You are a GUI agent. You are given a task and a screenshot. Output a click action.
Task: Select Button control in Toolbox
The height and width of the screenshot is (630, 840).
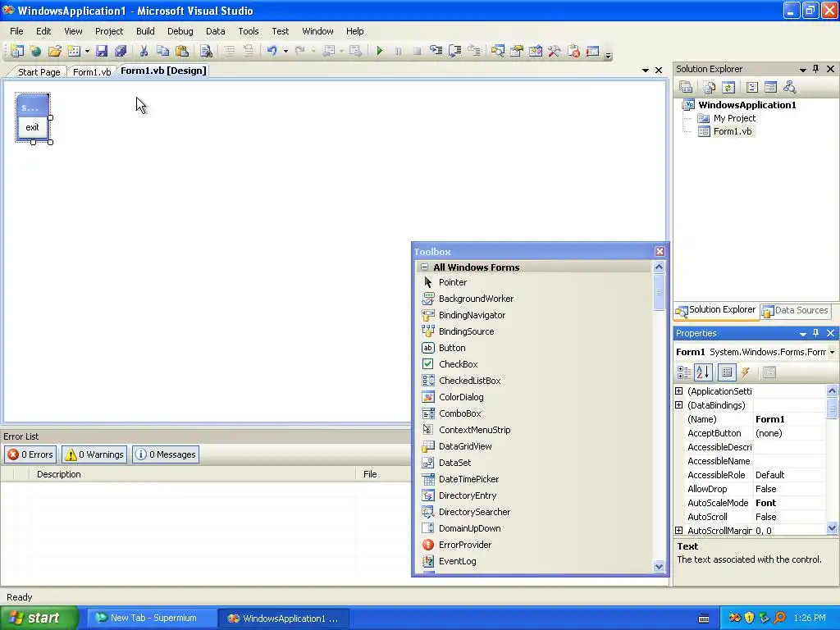coord(452,348)
